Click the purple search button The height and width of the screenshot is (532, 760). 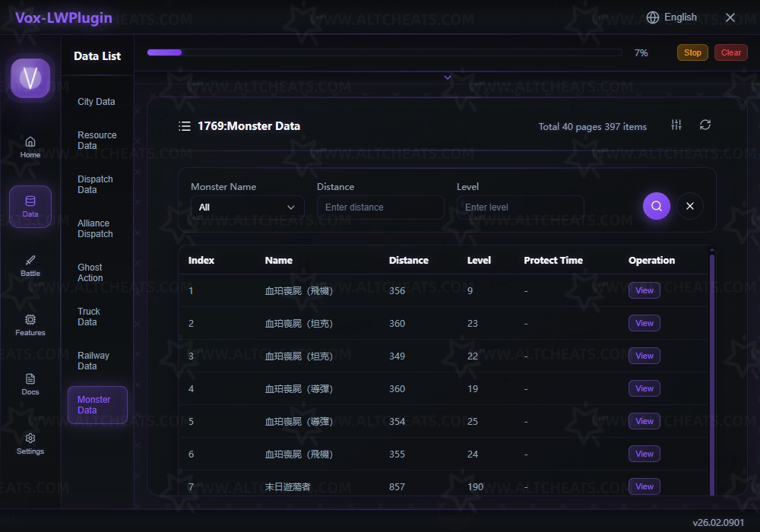657,206
